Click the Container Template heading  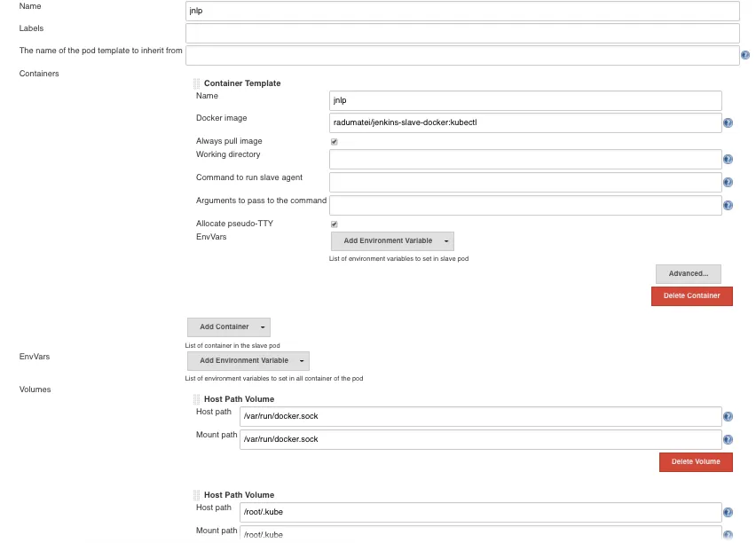(242, 83)
